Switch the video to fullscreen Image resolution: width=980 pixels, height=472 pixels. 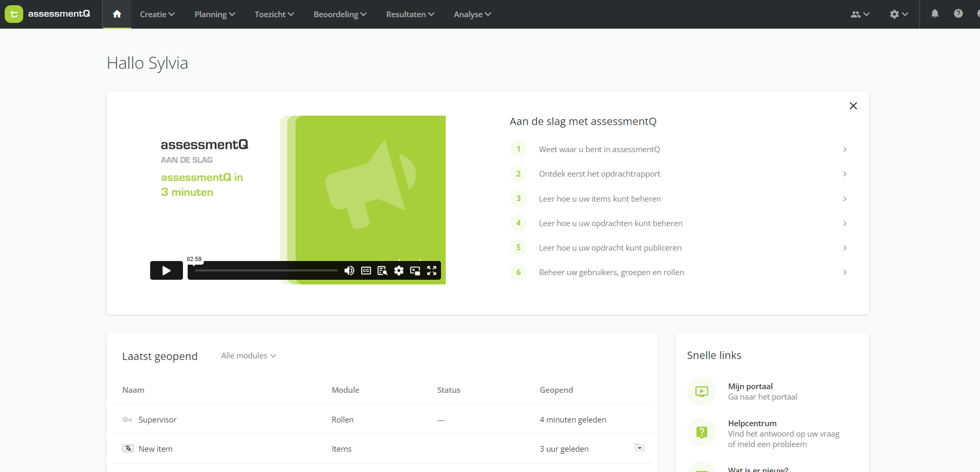point(432,270)
